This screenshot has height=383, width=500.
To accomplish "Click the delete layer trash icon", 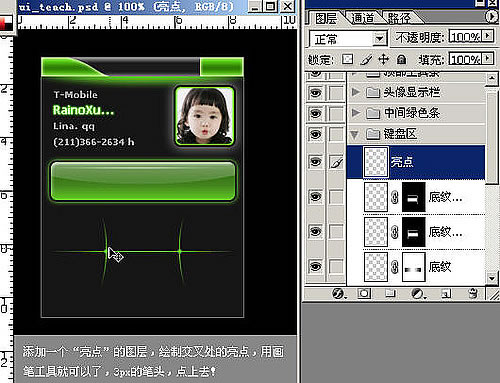I will (473, 293).
